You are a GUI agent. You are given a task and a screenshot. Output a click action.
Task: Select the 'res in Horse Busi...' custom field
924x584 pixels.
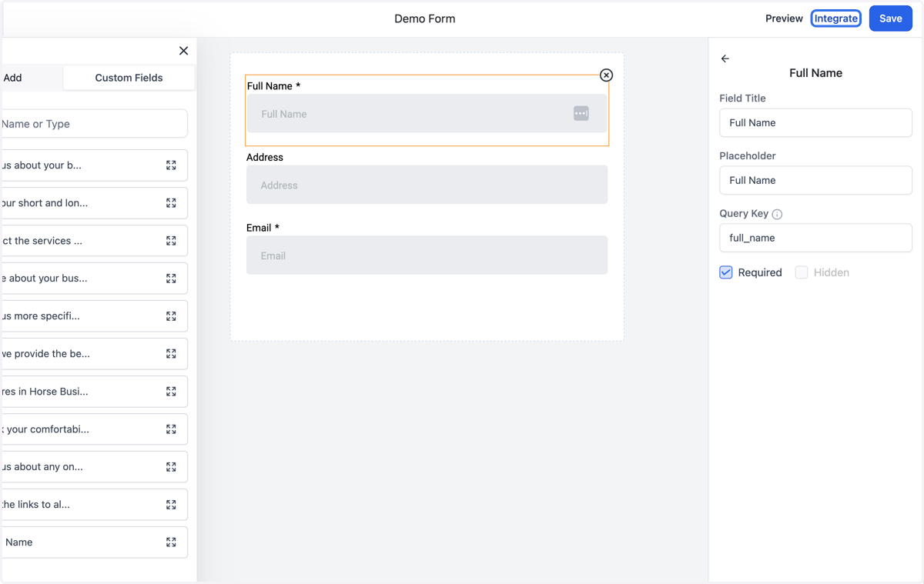click(x=93, y=392)
